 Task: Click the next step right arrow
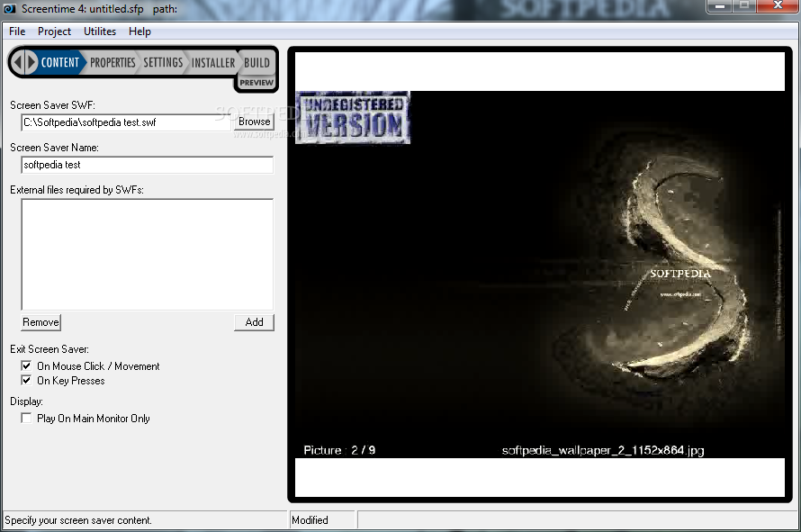click(31, 62)
